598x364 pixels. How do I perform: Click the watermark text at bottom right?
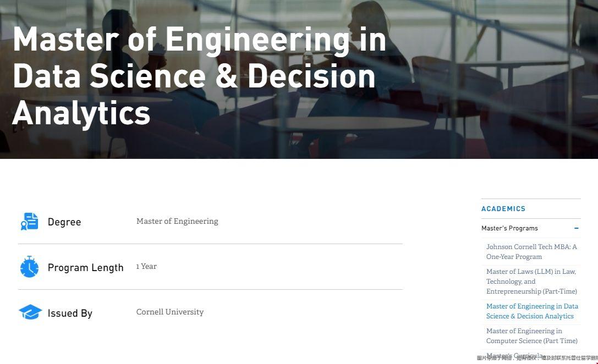pyautogui.click(x=537, y=359)
